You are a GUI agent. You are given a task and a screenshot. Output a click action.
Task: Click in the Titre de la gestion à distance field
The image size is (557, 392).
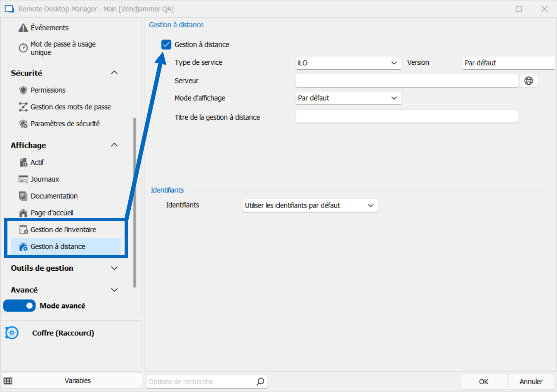coord(406,117)
